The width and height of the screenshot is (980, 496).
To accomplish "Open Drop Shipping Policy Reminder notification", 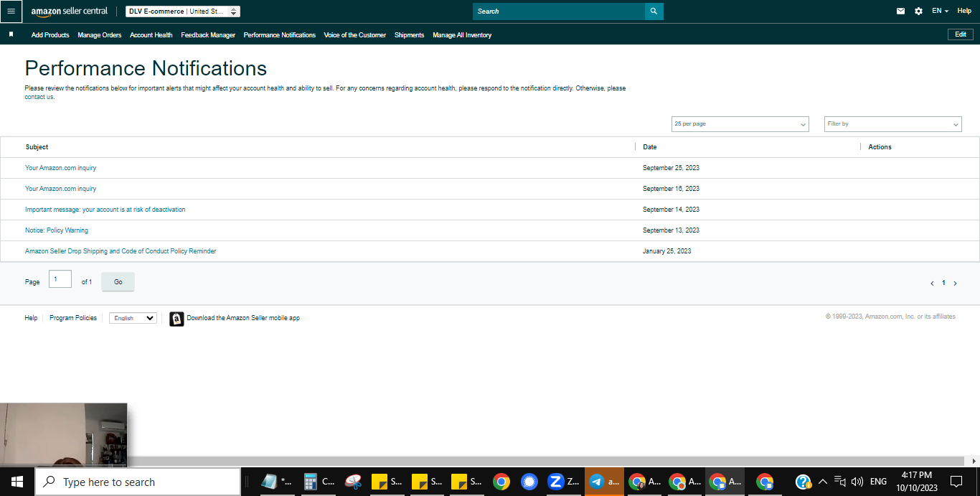I will [x=121, y=251].
